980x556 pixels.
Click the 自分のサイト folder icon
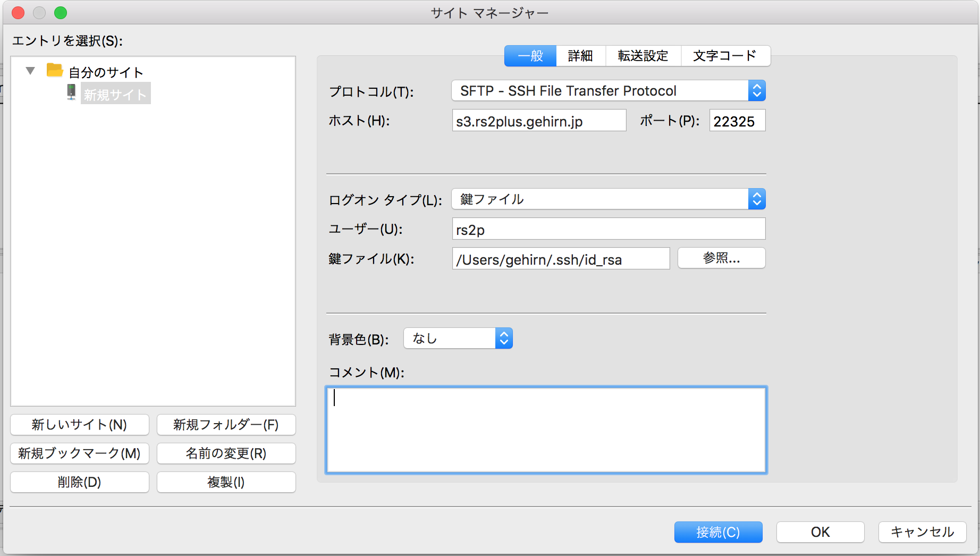[55, 70]
